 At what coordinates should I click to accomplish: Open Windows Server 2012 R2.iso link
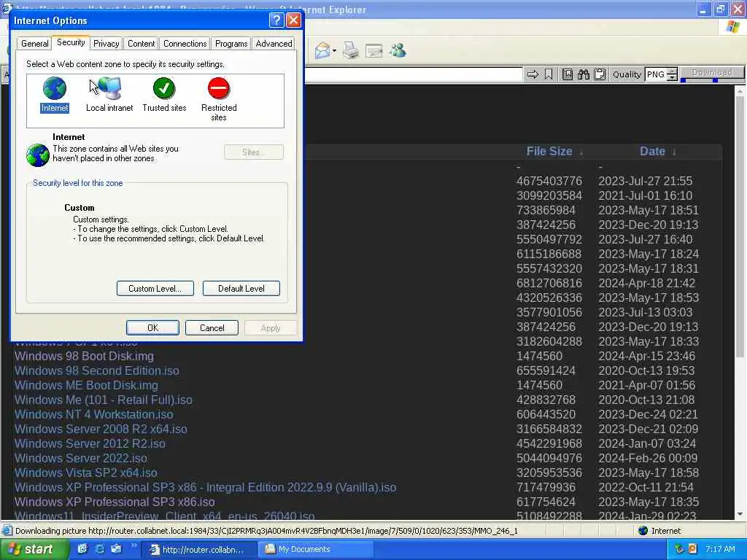pyautogui.click(x=90, y=444)
